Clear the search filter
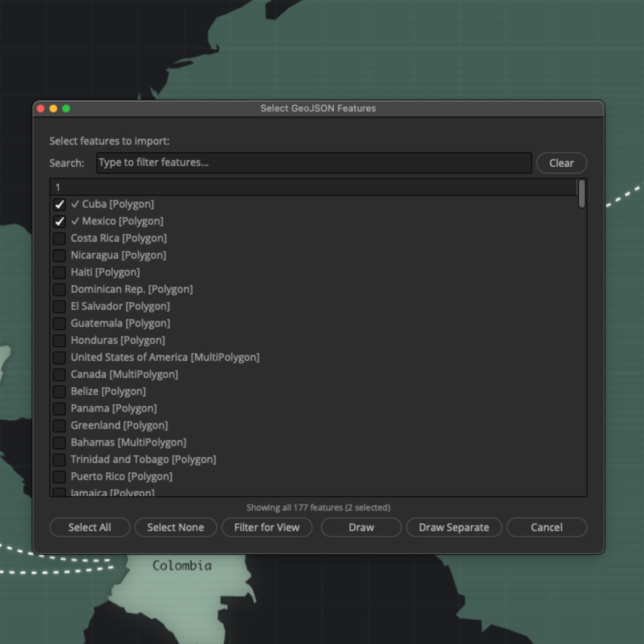This screenshot has height=644, width=644. pos(561,163)
